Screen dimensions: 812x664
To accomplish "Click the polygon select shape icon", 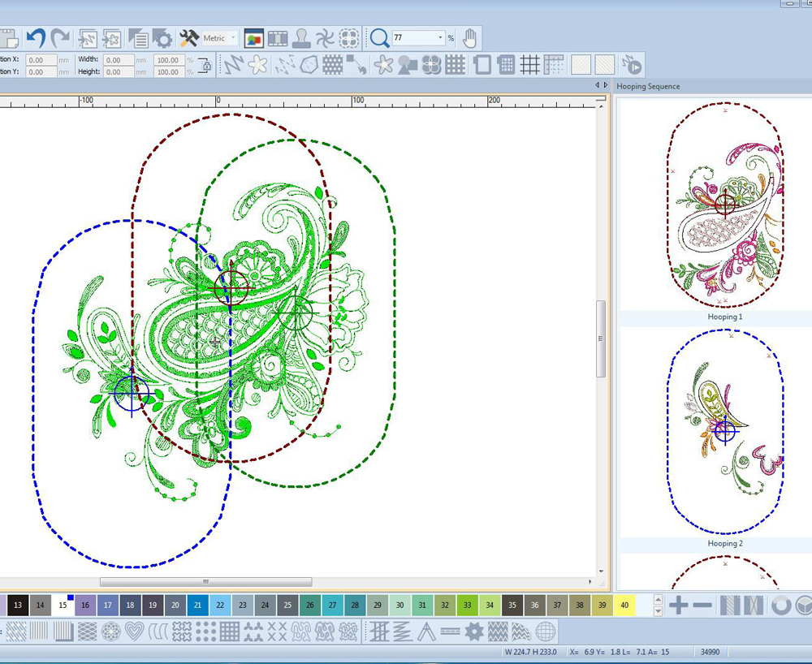I will pyautogui.click(x=309, y=65).
